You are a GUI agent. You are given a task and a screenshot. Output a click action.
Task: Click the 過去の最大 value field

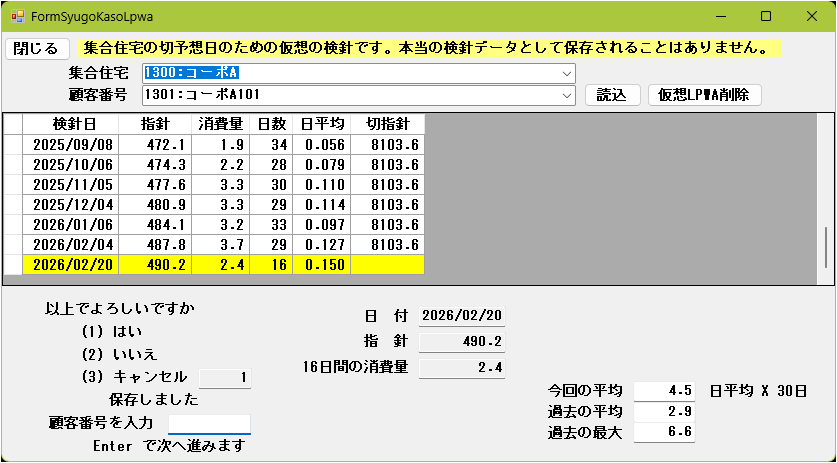tap(664, 432)
